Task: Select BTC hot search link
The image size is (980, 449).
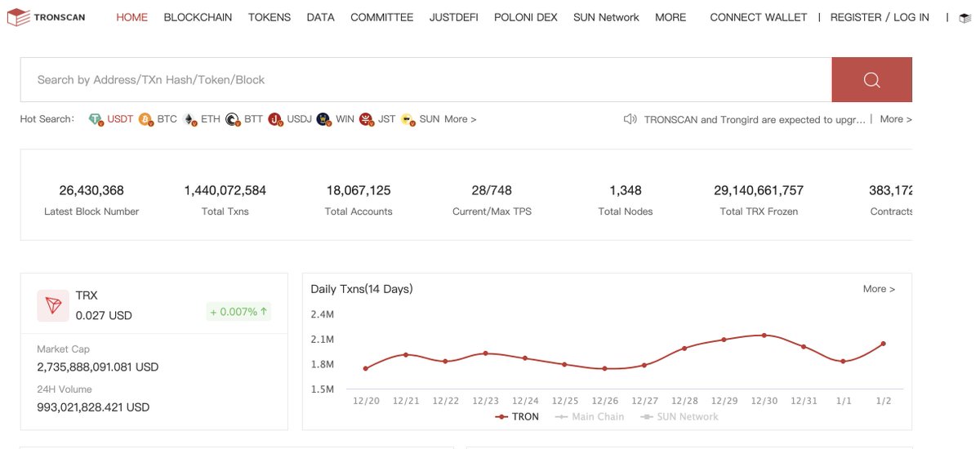Action: point(167,119)
